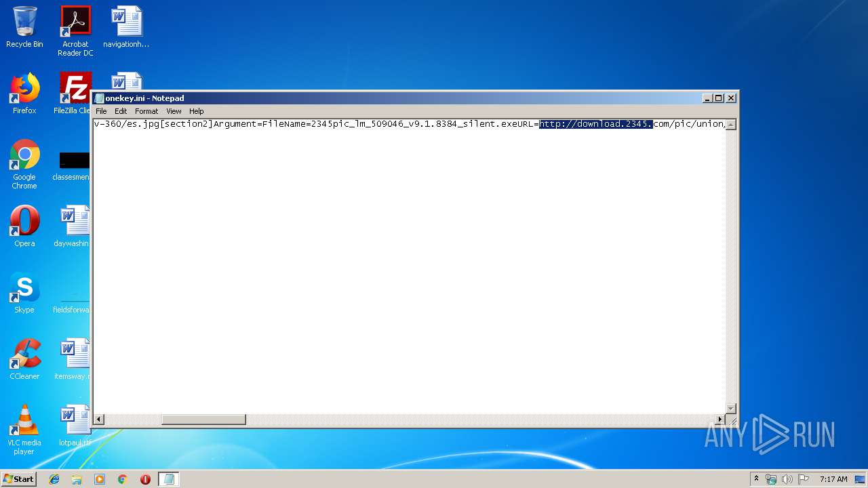The image size is (868, 488).
Task: Open the Recycle Bin desktop icon
Action: (x=24, y=27)
